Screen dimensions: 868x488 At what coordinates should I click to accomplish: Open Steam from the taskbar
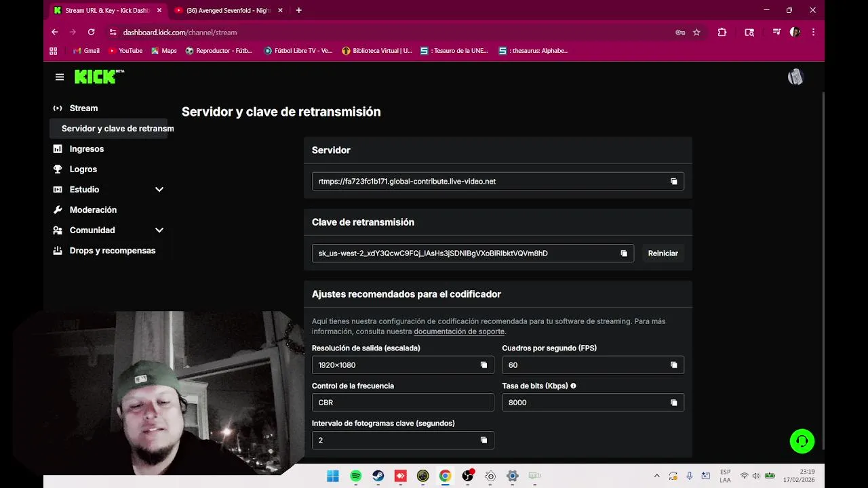click(378, 476)
